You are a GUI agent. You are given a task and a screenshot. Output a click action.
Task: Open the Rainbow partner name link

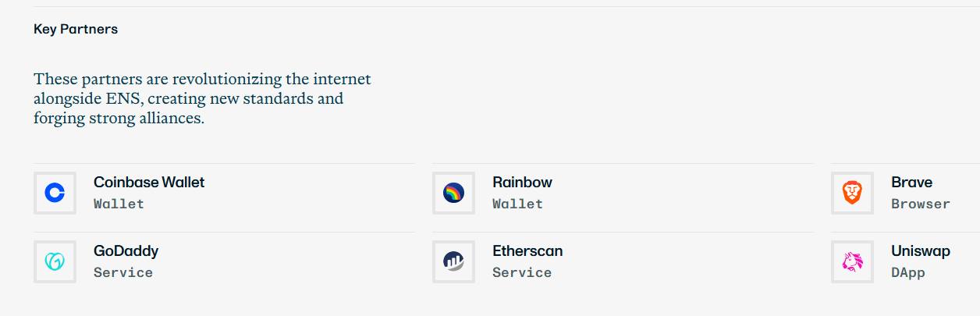(522, 183)
